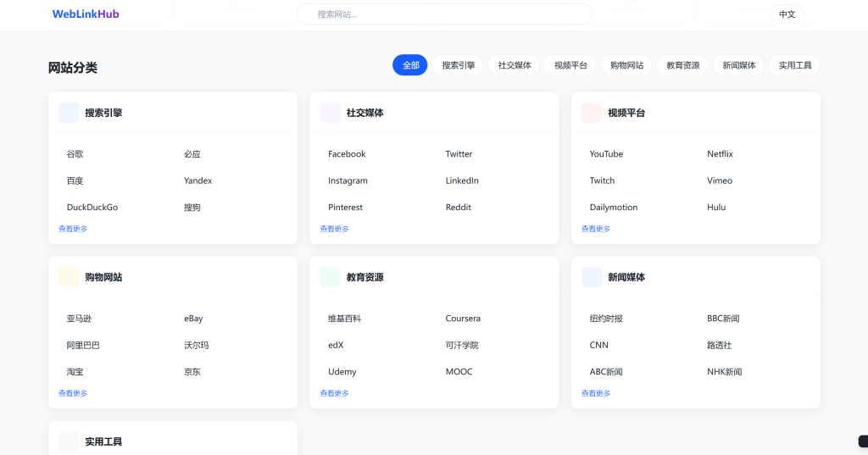This screenshot has width=868, height=455.
Task: Click the WebLinkHub logo
Action: click(x=86, y=14)
